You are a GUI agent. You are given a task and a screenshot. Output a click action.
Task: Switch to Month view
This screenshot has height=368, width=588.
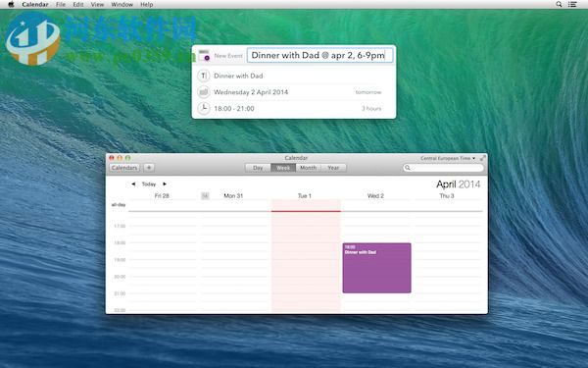[x=309, y=168]
